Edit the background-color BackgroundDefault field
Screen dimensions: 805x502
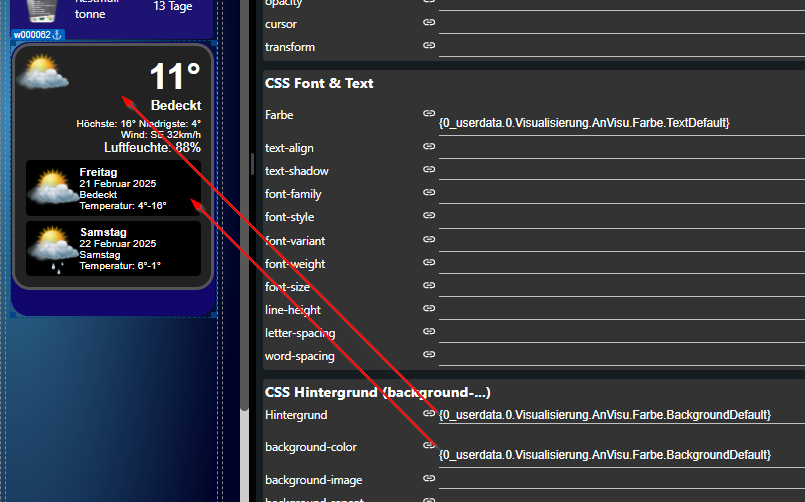622,454
